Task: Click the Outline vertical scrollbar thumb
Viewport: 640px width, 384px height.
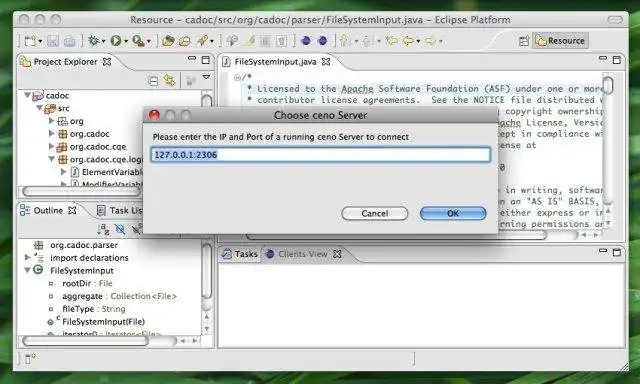Action: (207, 271)
